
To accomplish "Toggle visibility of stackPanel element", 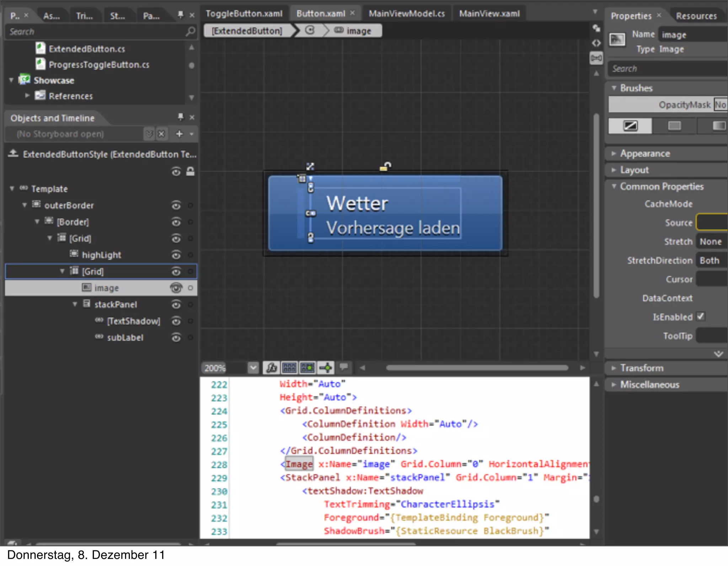I will click(176, 304).
